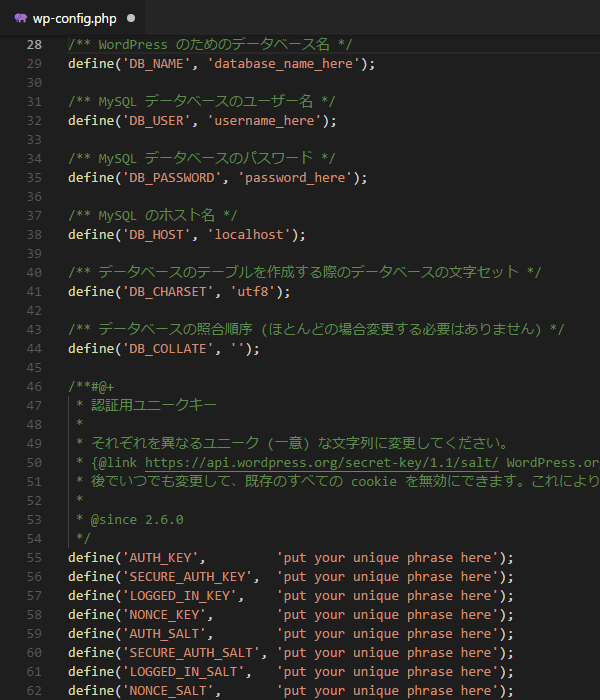This screenshot has width=600, height=700.
Task: Click the '@since 2.6.0' comment
Action: tap(137, 520)
